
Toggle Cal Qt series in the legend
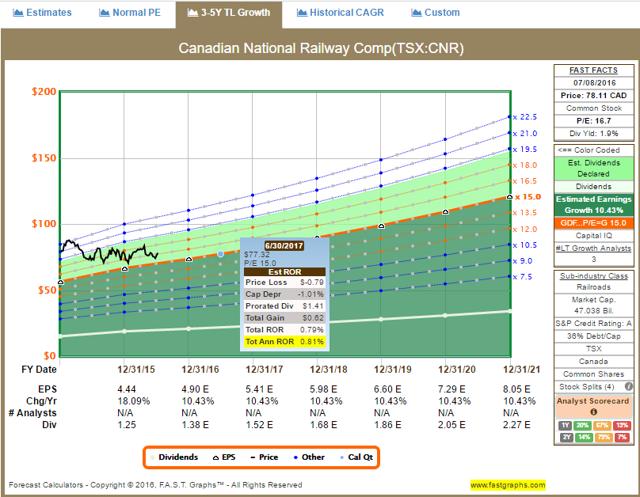coord(357,457)
